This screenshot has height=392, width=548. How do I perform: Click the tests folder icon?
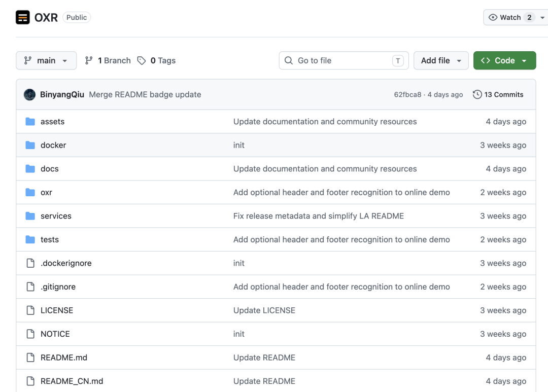click(30, 239)
